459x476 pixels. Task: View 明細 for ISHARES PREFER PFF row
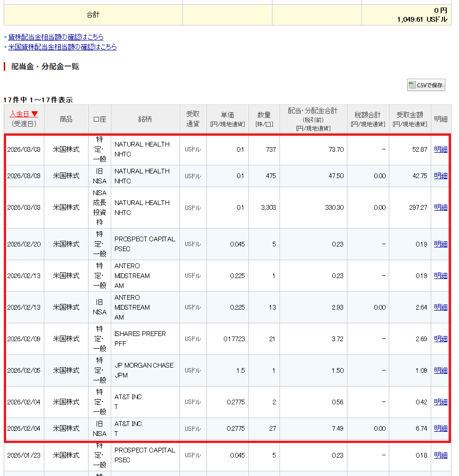click(440, 339)
